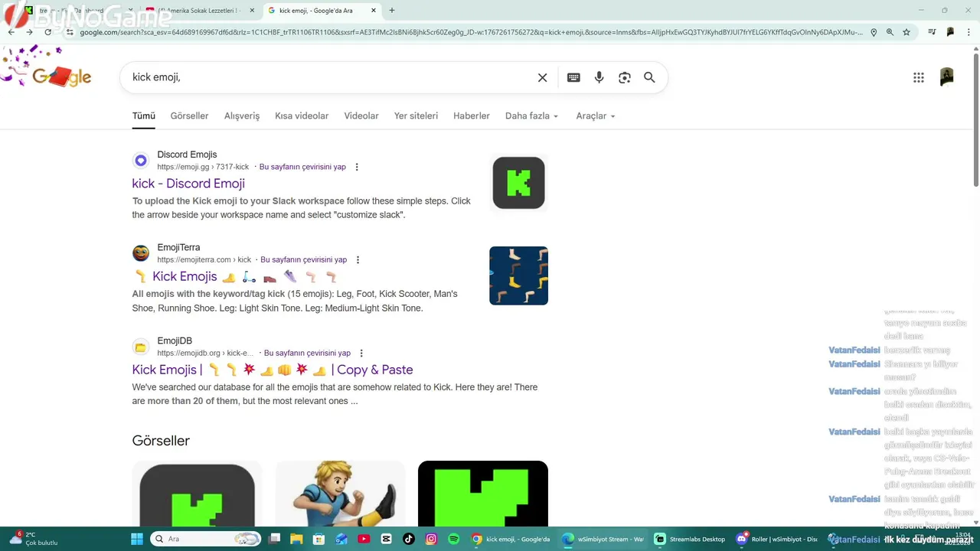Switch to the Streamlabs Desktop window

coord(690,539)
